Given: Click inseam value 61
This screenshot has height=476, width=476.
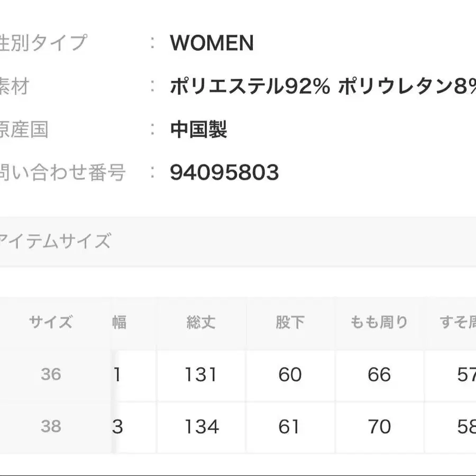Looking at the screenshot, I should 289,427.
